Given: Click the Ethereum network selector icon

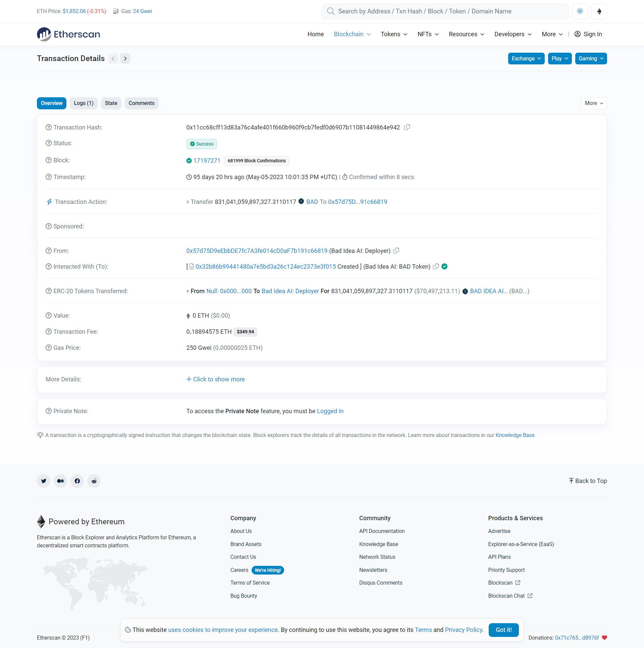Looking at the screenshot, I should [x=599, y=11].
